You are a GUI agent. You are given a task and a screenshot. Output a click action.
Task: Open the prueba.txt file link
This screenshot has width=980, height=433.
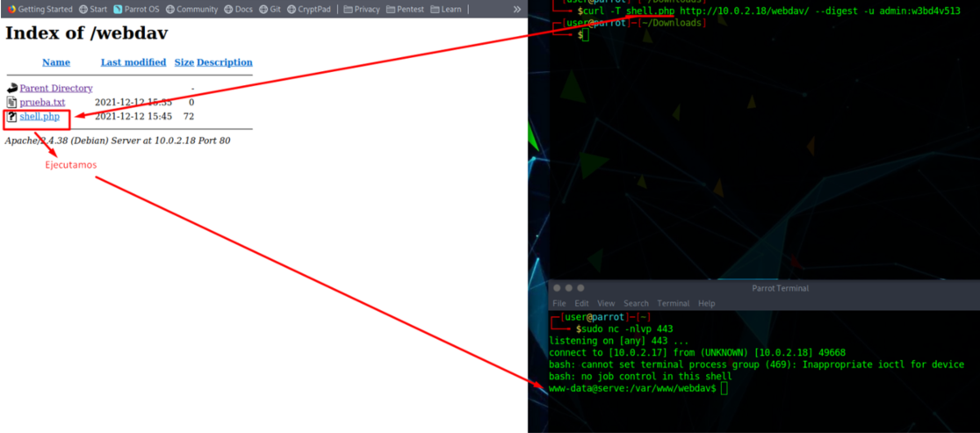pyautogui.click(x=42, y=102)
